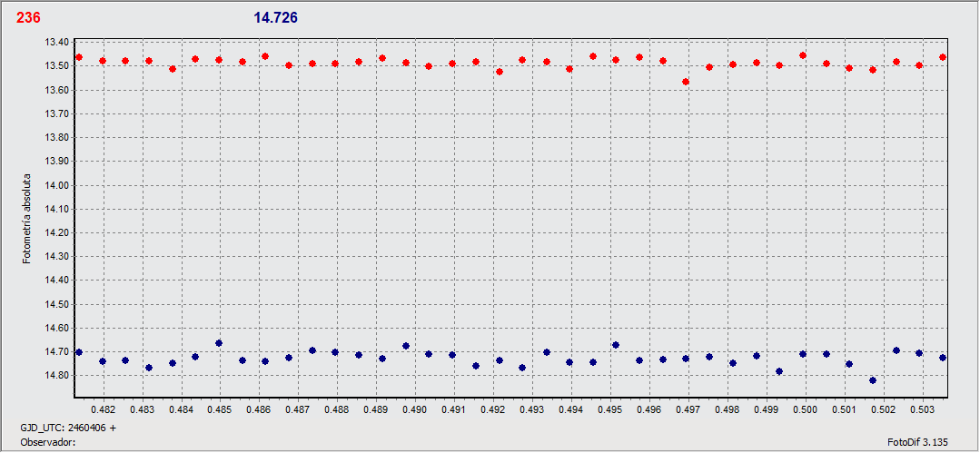980x453 pixels.
Task: Click the 14.10 y-axis label
Action: point(57,209)
